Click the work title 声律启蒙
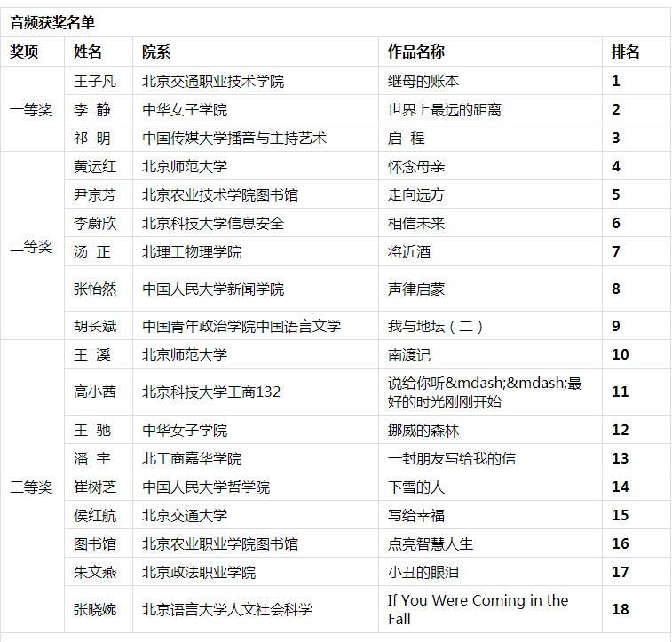This screenshot has height=642, width=672. click(x=416, y=289)
